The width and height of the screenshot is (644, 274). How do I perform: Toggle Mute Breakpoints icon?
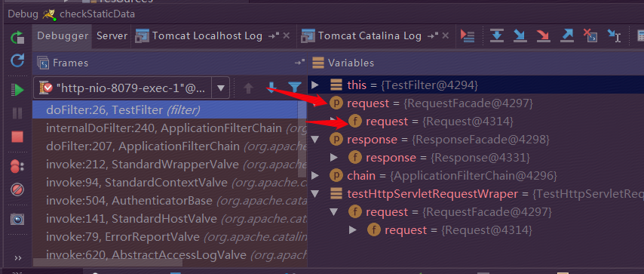tap(17, 189)
